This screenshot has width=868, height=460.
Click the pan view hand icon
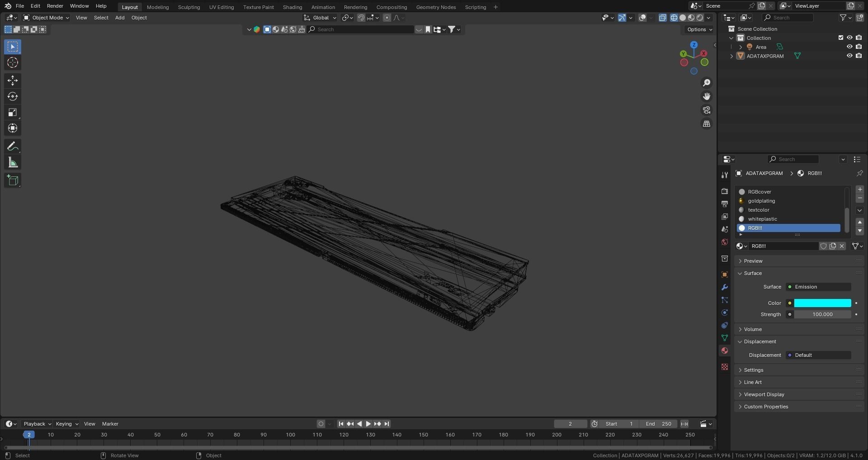706,96
